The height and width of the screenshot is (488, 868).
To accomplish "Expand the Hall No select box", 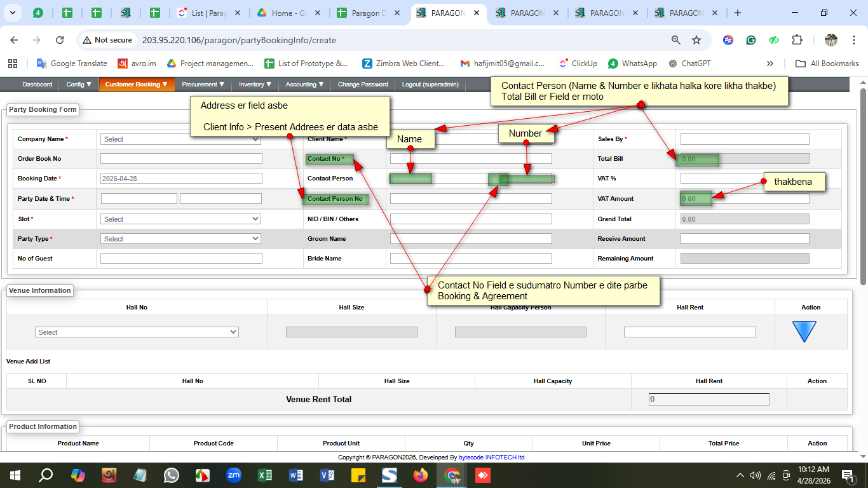I will tap(137, 332).
